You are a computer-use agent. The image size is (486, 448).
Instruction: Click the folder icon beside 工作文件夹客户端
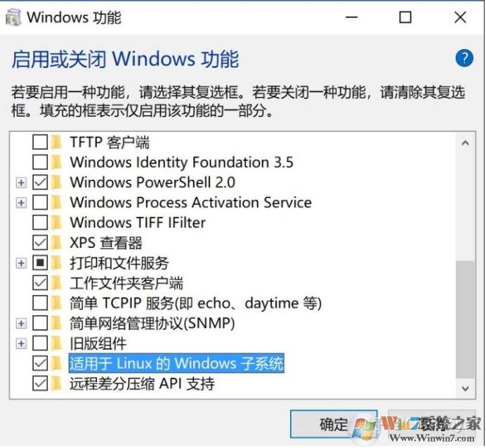(x=57, y=283)
